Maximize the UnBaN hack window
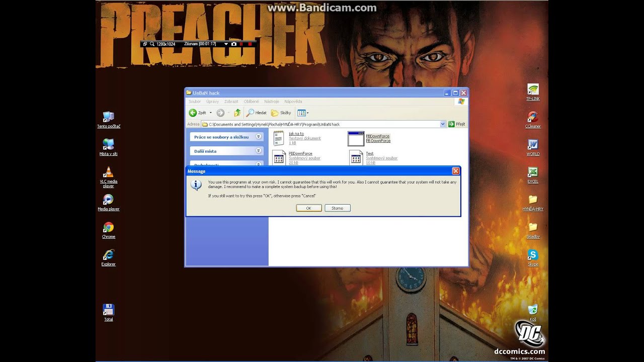 [455, 93]
